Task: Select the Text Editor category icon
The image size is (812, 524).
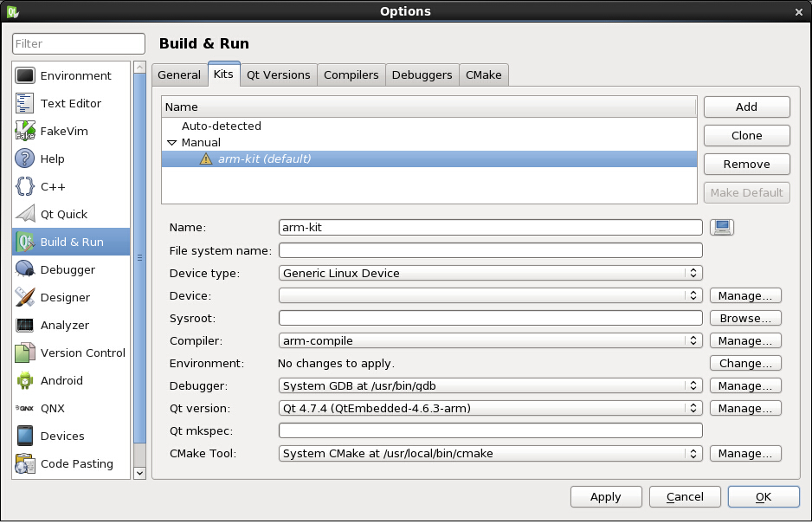Action: click(25, 104)
